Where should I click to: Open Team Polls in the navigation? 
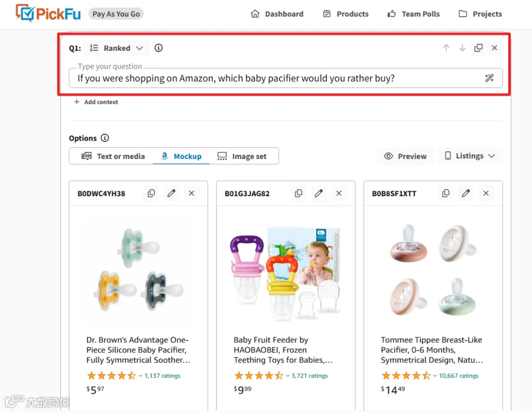click(x=414, y=14)
